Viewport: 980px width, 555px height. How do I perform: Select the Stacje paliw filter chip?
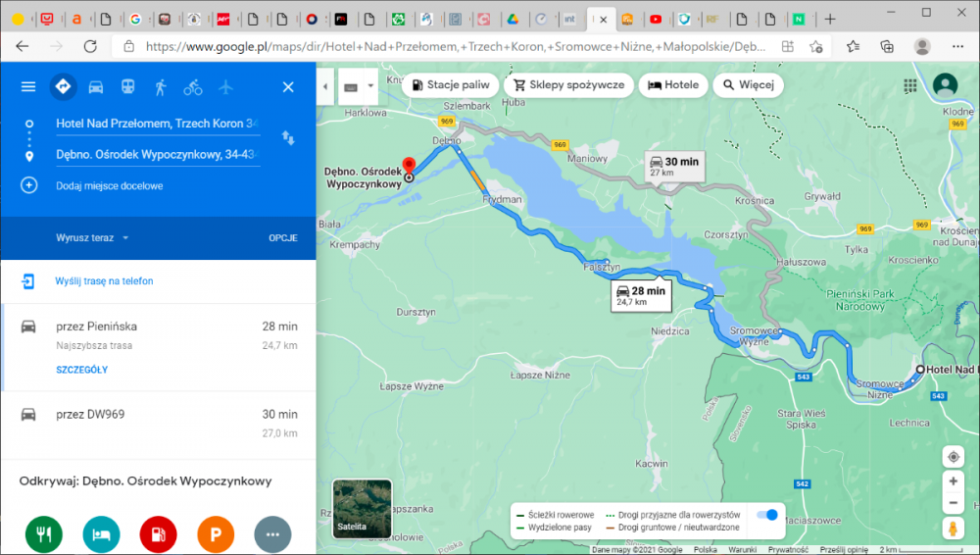[448, 85]
